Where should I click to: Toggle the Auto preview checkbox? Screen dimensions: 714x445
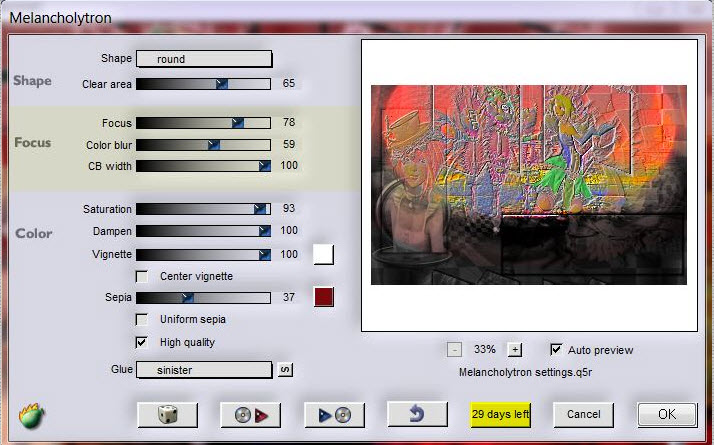(x=556, y=349)
